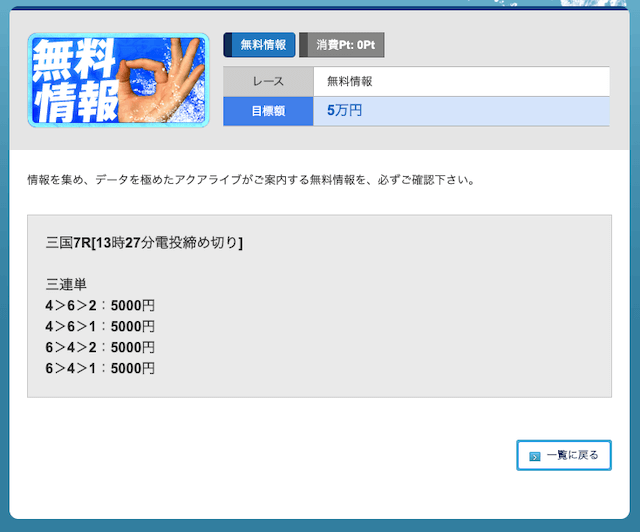Click the 三国7R race deadline heading
Viewport: 640px width, 532px height.
click(x=144, y=242)
